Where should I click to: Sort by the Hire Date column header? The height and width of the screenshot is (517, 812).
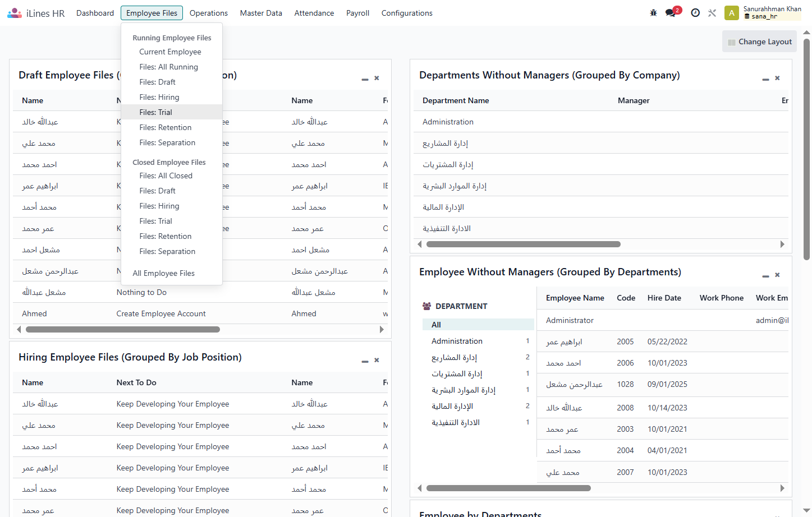coord(664,298)
